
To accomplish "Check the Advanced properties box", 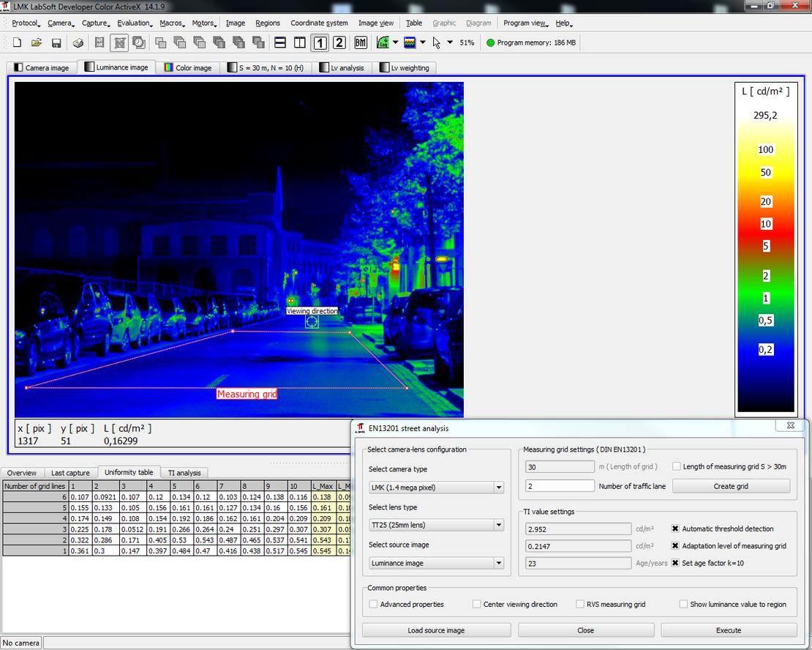I will pos(373,605).
